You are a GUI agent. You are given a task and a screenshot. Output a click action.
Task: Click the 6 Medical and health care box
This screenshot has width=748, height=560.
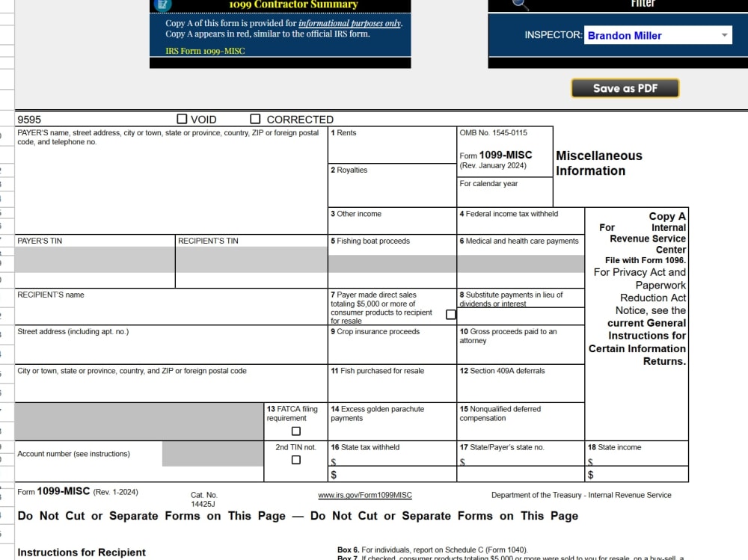(521, 262)
